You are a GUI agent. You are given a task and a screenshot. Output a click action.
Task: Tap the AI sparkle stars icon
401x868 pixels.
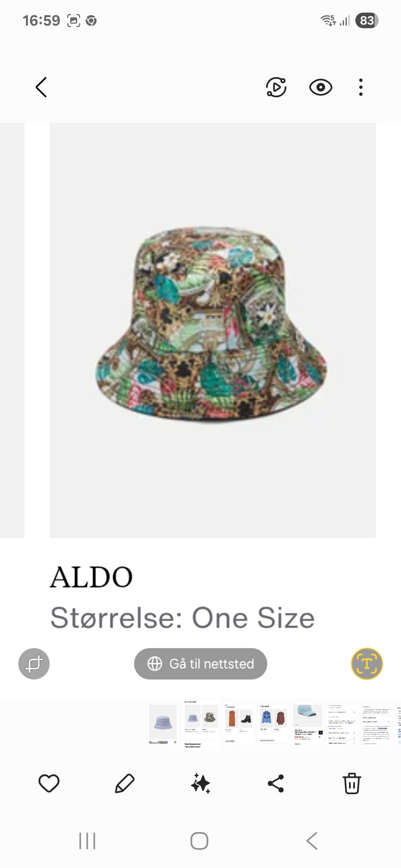pyautogui.click(x=200, y=783)
